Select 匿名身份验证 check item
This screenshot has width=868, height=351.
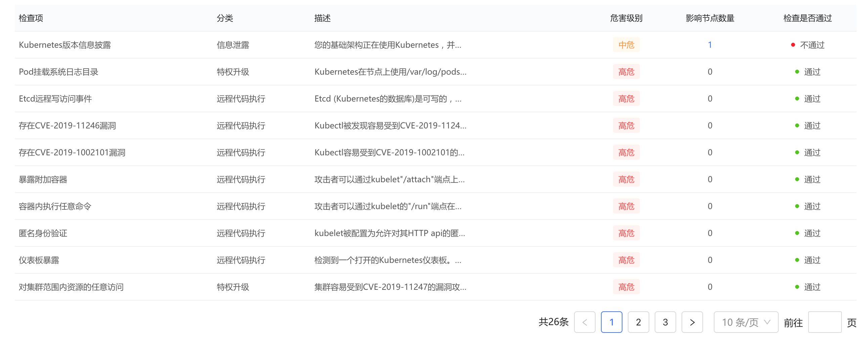point(43,233)
